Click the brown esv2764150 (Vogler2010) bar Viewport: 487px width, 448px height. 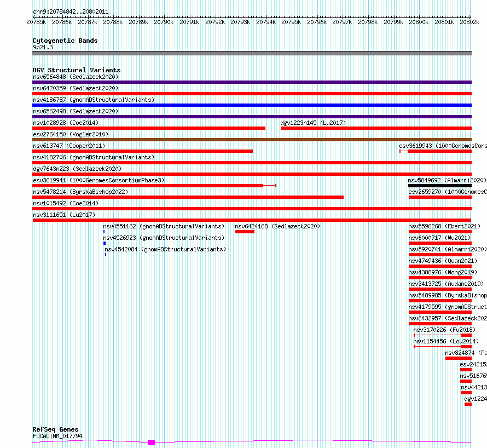252,140
